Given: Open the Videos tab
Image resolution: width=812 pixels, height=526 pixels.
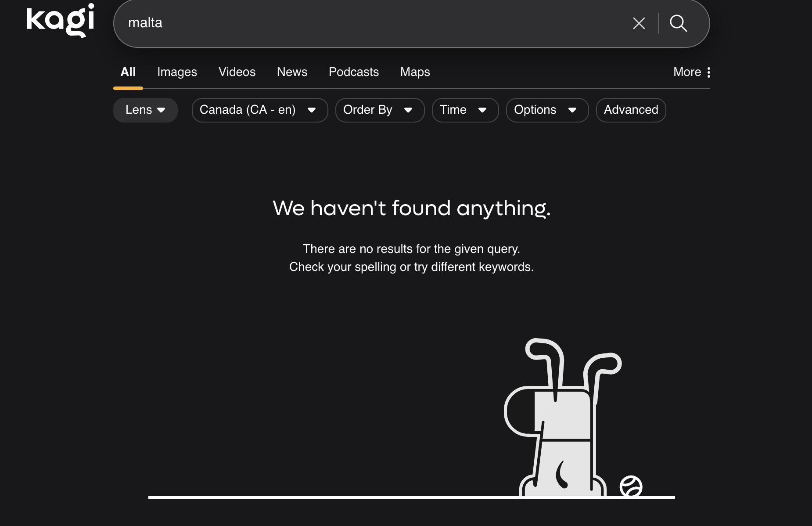Looking at the screenshot, I should pyautogui.click(x=237, y=72).
